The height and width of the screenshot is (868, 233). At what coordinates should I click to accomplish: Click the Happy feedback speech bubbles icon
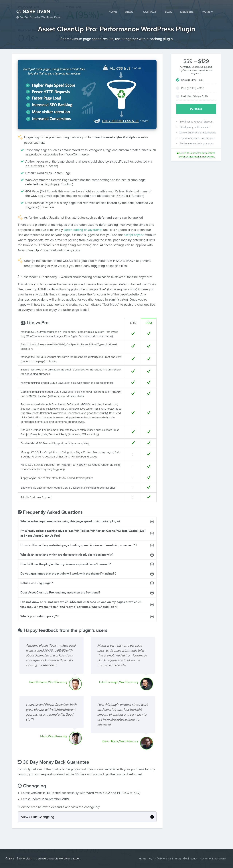coord(20,630)
